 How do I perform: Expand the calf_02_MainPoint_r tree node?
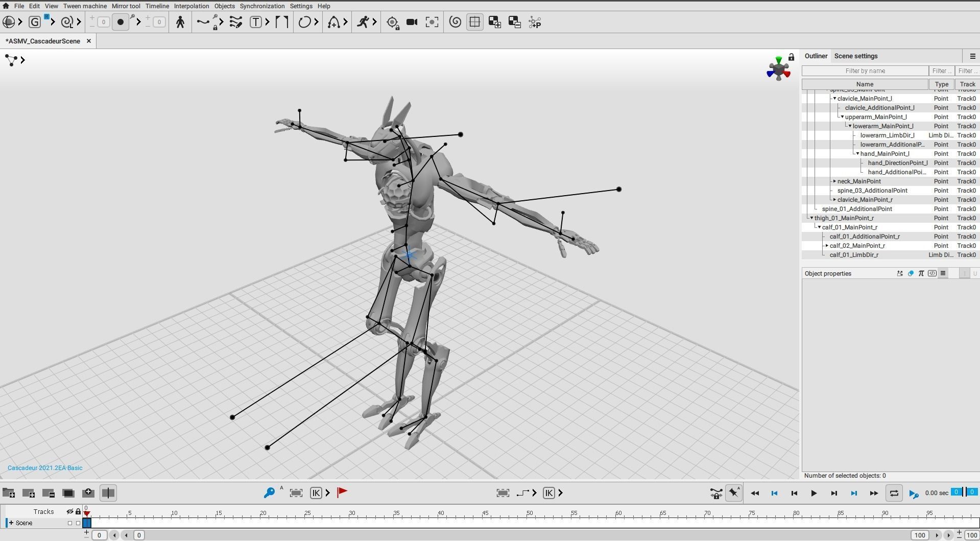(827, 246)
